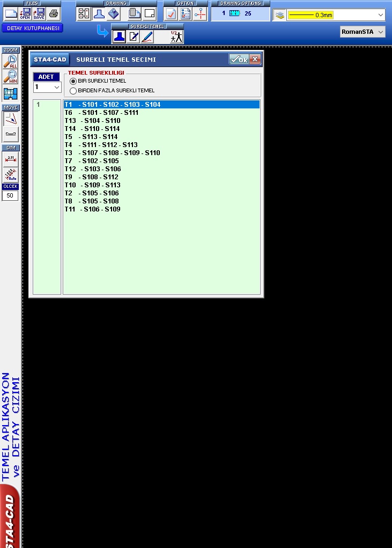Screen dimensions: 392x548
Task: Click the SAVE file icon
Action: [39, 13]
